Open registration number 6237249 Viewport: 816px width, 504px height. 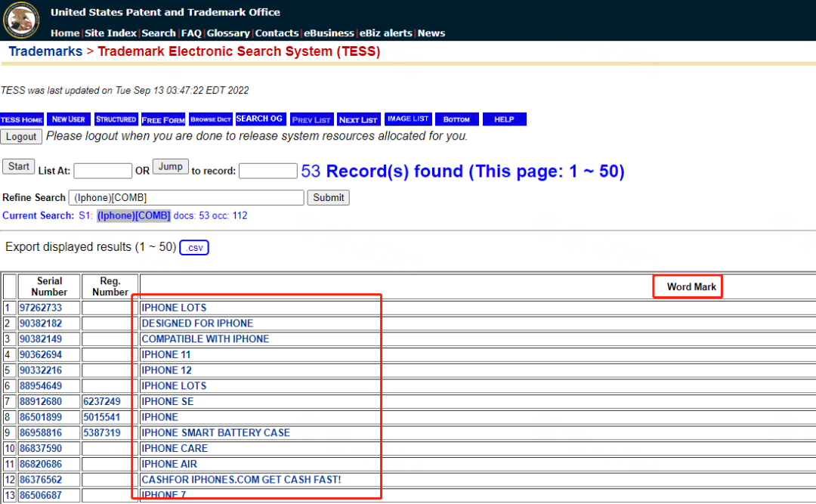coord(101,401)
